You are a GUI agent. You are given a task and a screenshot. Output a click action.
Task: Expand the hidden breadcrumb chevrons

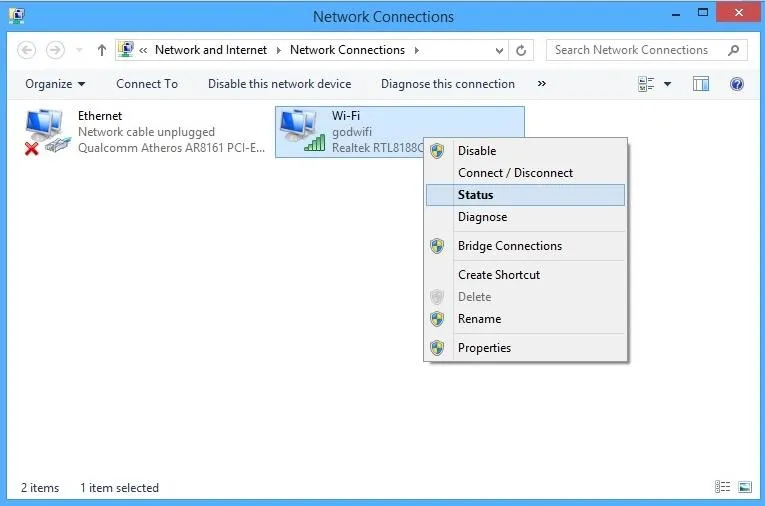click(x=143, y=50)
